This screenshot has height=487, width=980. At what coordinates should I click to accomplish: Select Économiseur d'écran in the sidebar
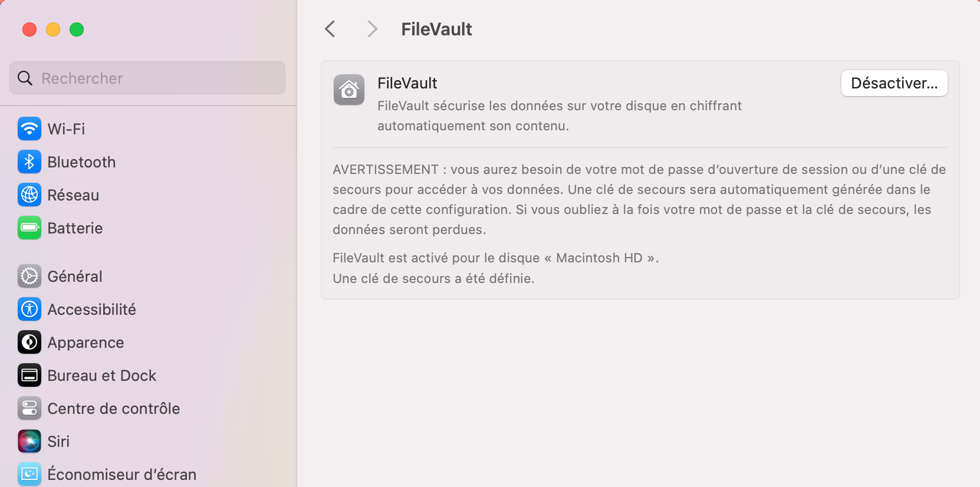point(121,474)
